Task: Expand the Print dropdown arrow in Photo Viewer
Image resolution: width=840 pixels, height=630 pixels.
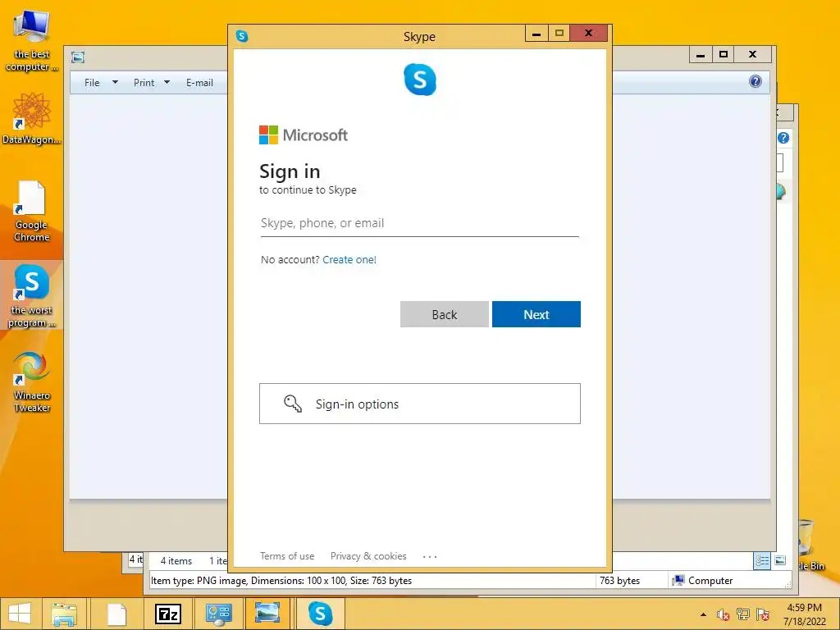Action: pos(167,83)
